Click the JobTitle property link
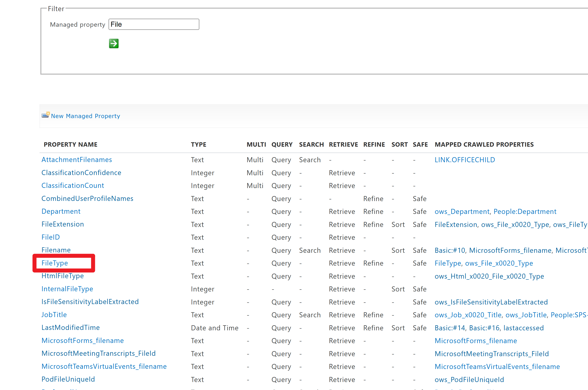This screenshot has height=390, width=588. tap(54, 315)
